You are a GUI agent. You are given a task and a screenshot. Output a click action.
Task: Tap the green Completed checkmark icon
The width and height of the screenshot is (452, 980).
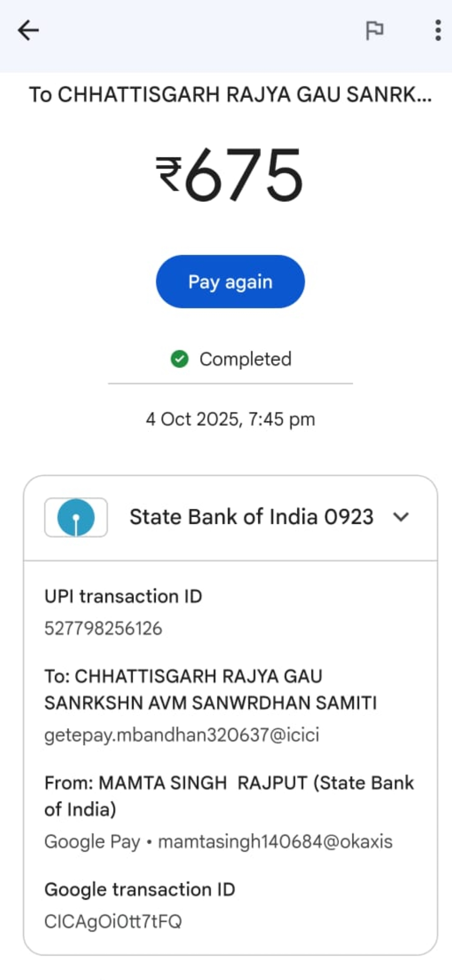180,359
